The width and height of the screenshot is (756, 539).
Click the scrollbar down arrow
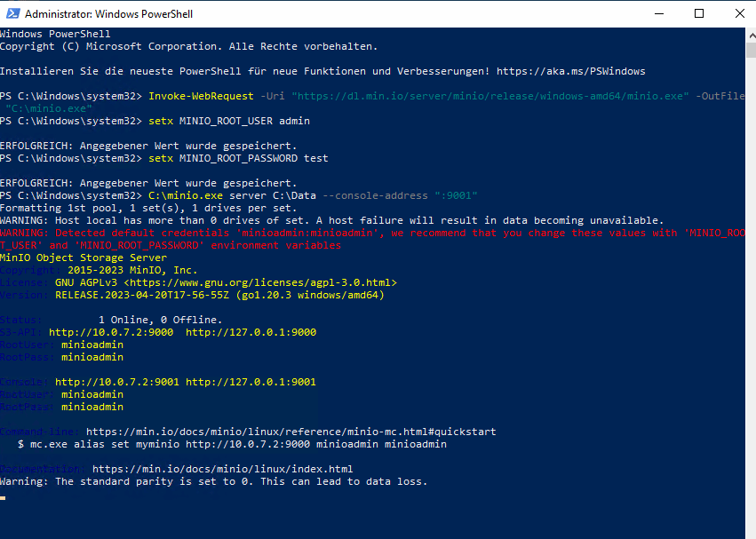coord(750,531)
